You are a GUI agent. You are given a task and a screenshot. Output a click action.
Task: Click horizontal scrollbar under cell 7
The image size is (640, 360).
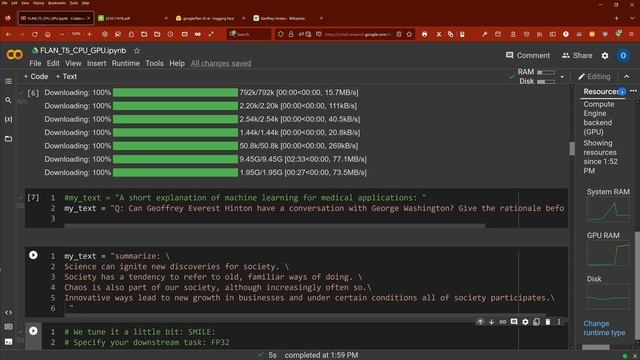tap(275, 225)
